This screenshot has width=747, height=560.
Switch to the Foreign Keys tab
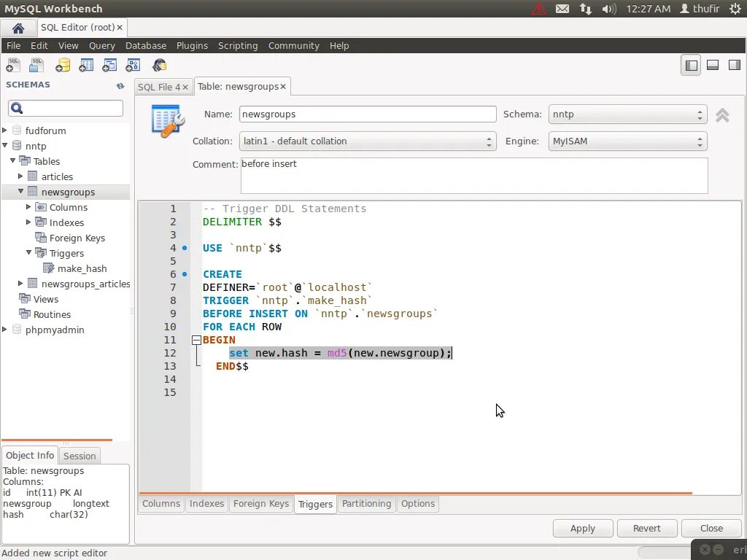click(261, 504)
